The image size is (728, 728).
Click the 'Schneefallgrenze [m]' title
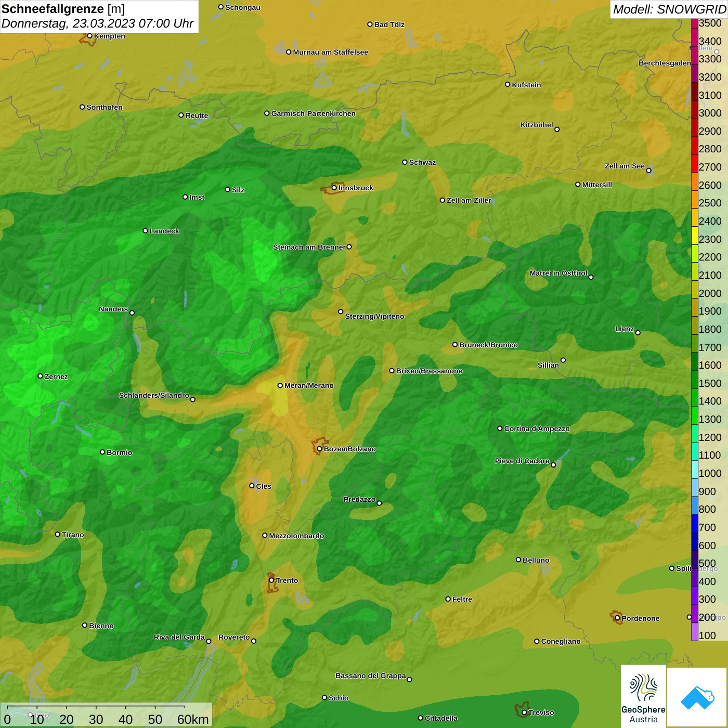click(x=63, y=9)
